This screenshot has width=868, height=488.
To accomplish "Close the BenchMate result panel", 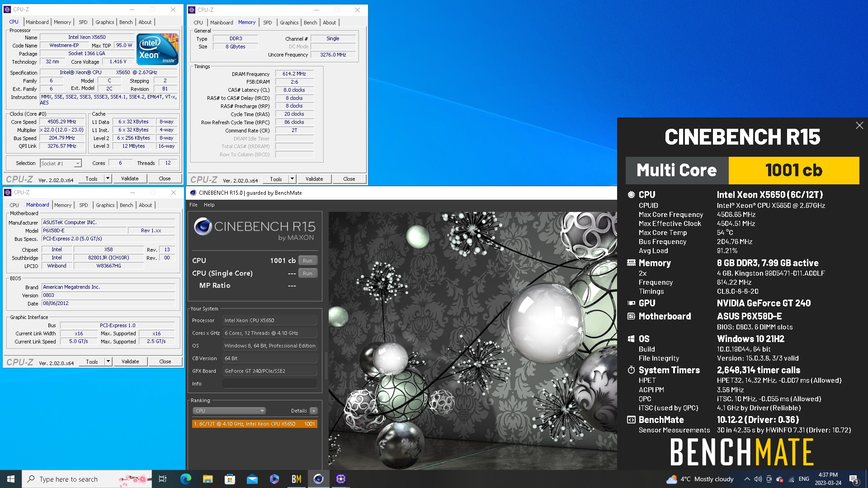I will pos(859,126).
